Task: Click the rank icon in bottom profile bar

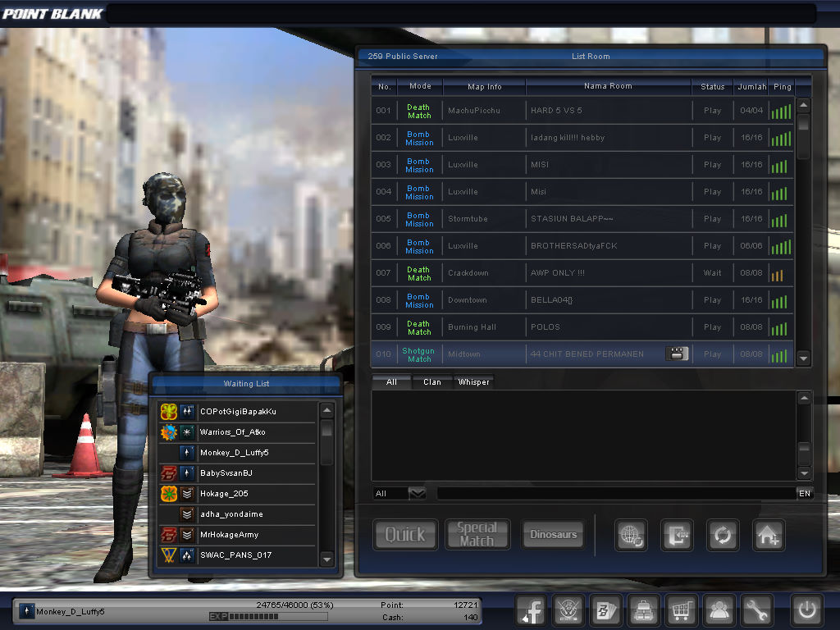Action: point(26,610)
